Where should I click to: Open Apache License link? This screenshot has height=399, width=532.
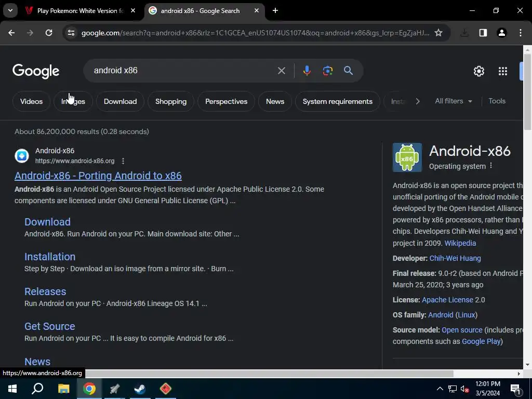(x=447, y=300)
